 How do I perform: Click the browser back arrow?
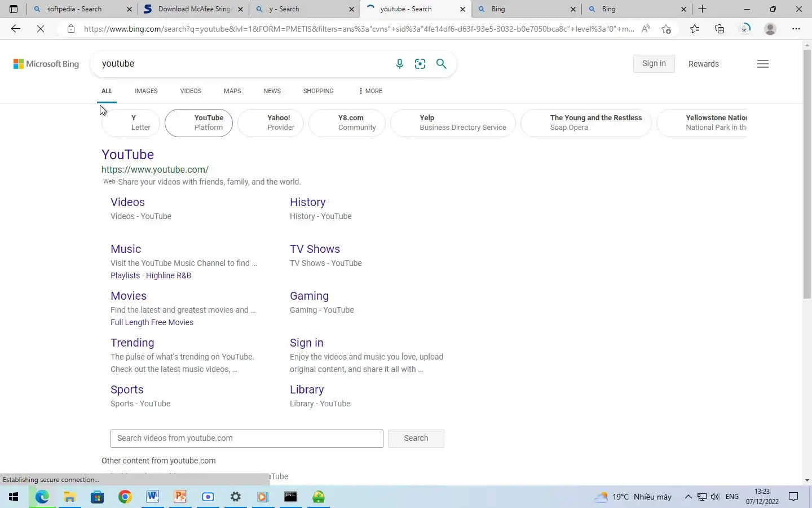16,29
